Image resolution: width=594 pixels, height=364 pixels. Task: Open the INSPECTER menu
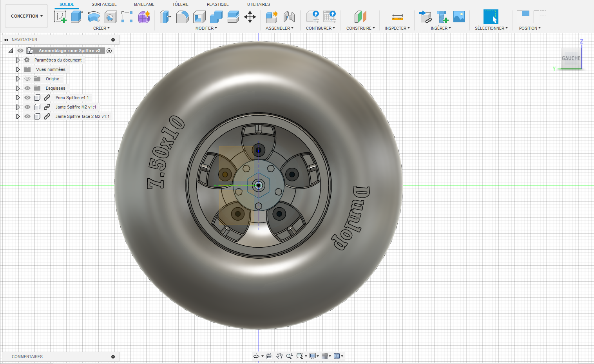pyautogui.click(x=397, y=28)
